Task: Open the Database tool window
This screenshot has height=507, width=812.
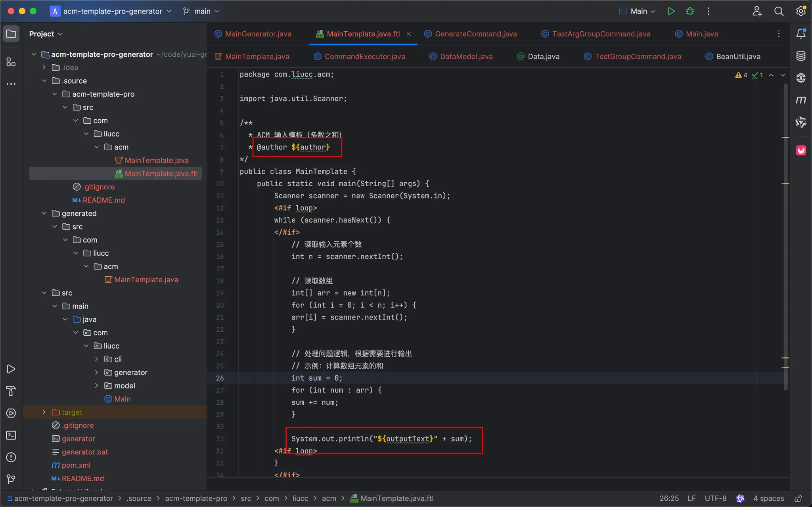Action: (801, 56)
